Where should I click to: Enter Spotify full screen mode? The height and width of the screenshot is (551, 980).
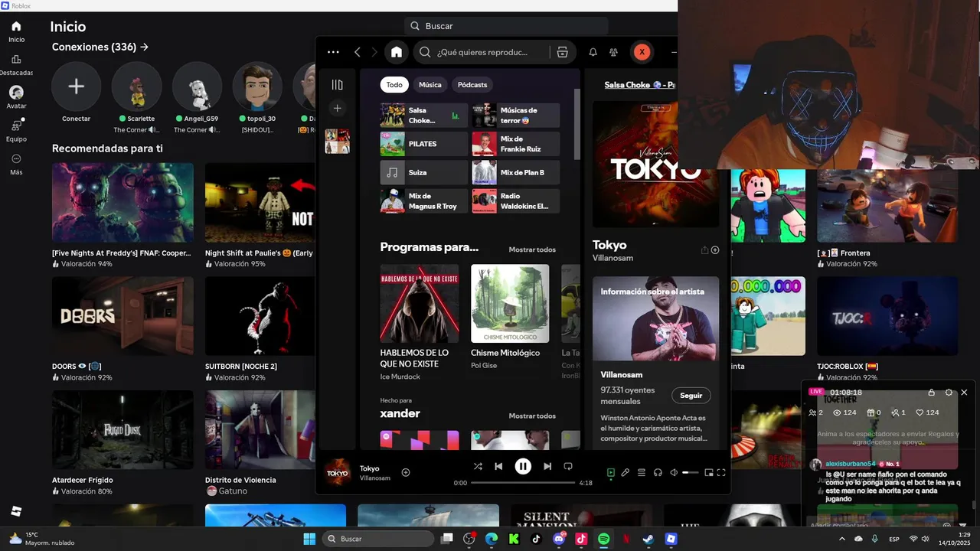coord(721,473)
